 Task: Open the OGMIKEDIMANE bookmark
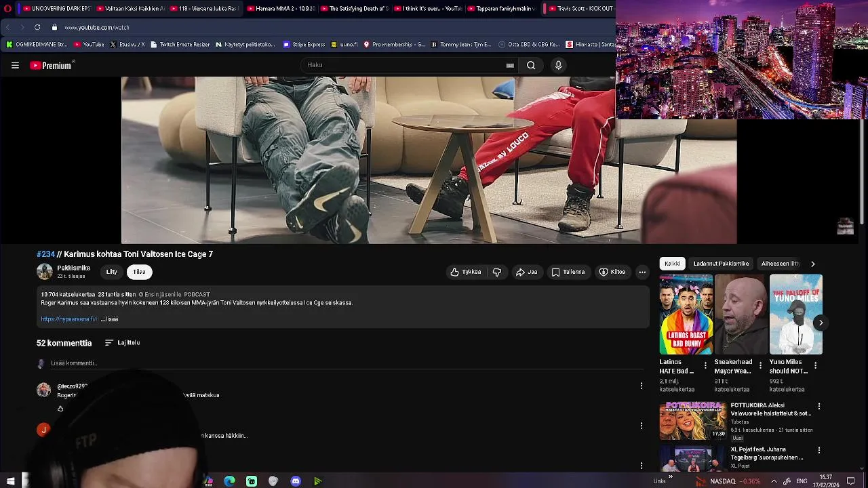click(x=37, y=45)
